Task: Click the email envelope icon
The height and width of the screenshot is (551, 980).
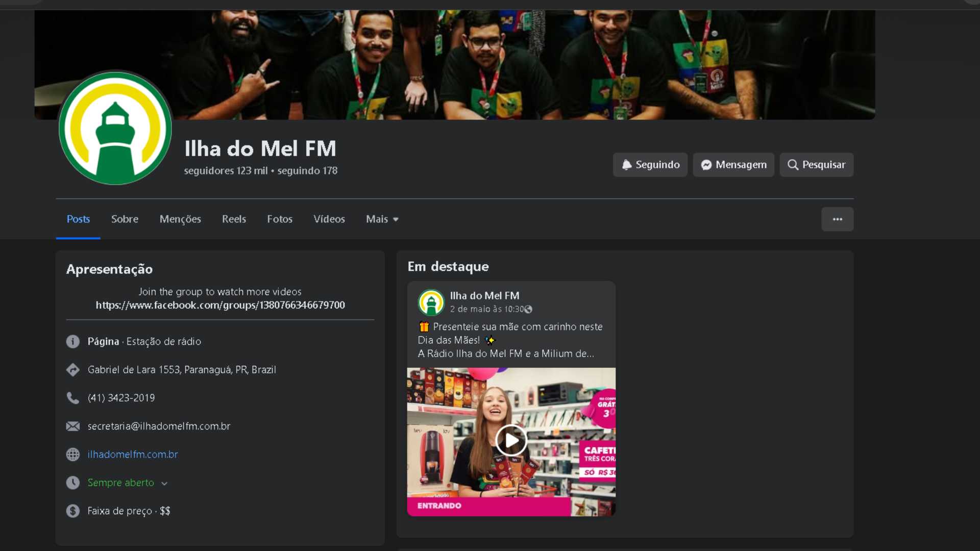Action: [x=73, y=427]
